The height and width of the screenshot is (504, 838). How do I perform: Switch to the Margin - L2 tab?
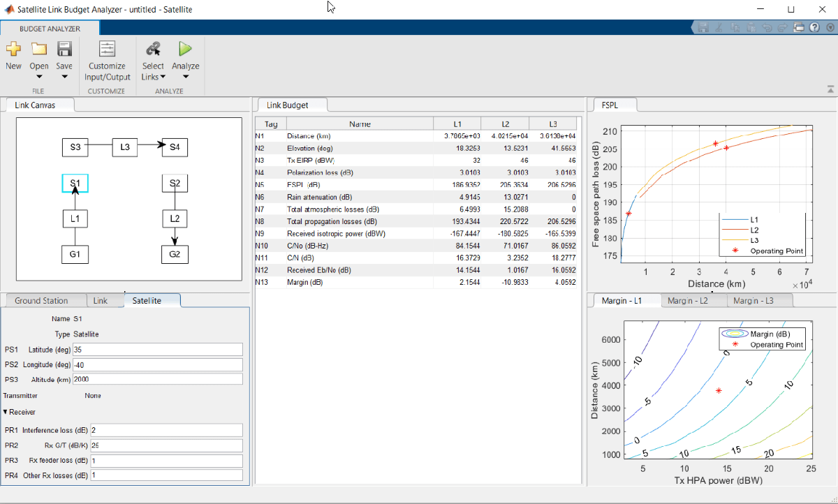687,300
